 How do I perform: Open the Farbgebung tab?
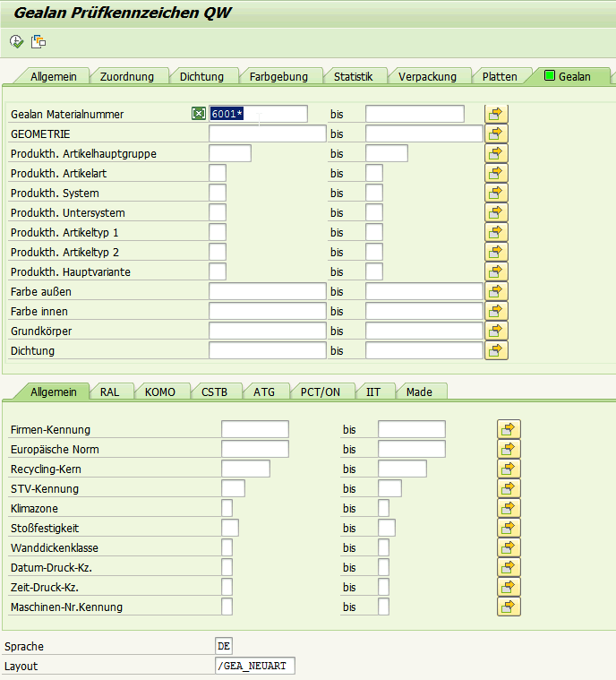[278, 76]
